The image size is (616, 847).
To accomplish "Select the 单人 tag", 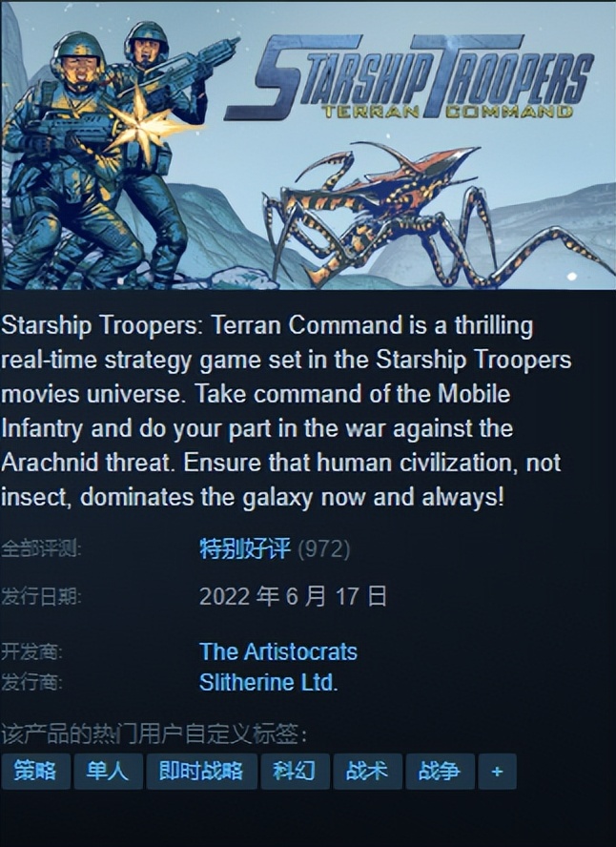I will click(108, 771).
